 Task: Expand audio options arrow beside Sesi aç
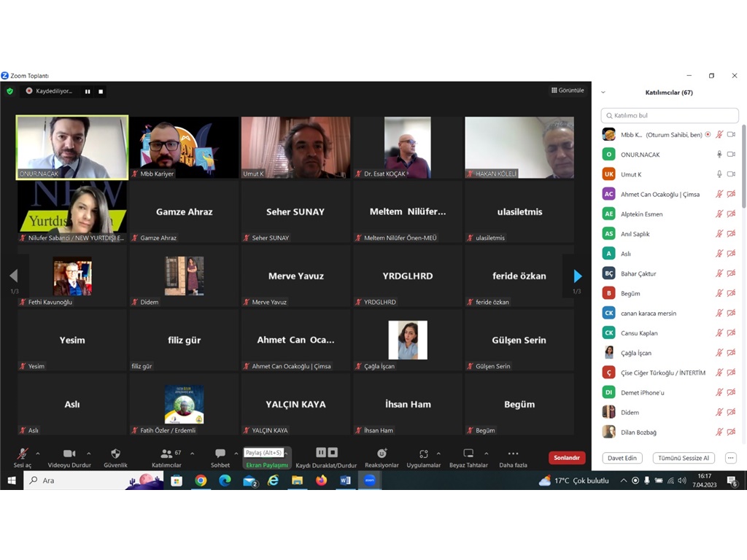coord(38,454)
